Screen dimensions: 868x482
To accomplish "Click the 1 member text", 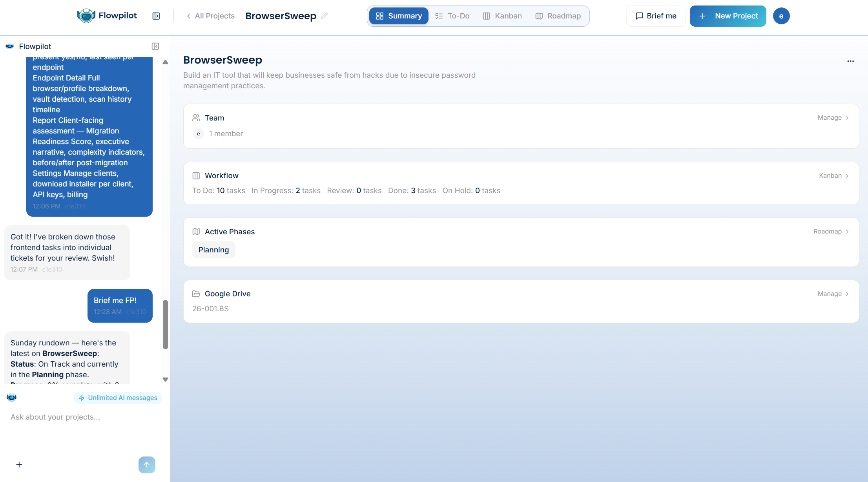I will pyautogui.click(x=226, y=134).
